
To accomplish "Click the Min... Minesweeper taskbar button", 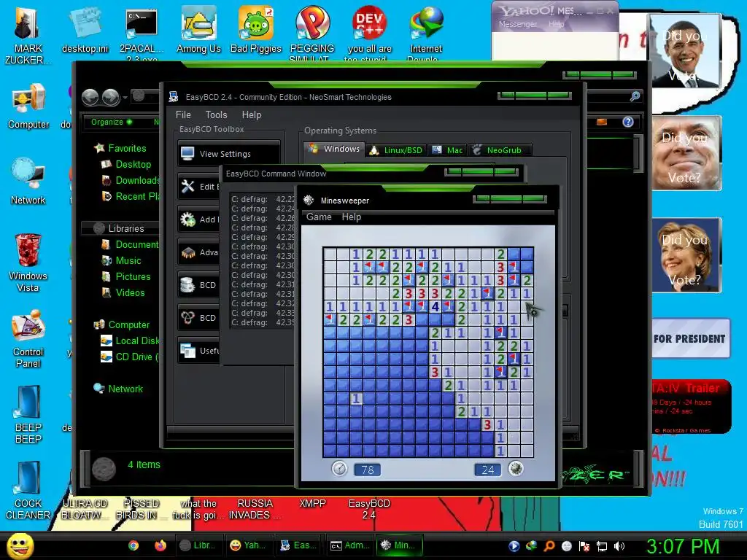I will tap(400, 545).
